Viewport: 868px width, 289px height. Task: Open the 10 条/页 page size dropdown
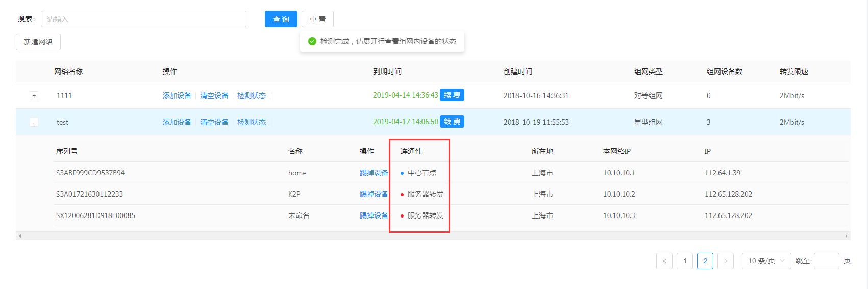coord(766,261)
